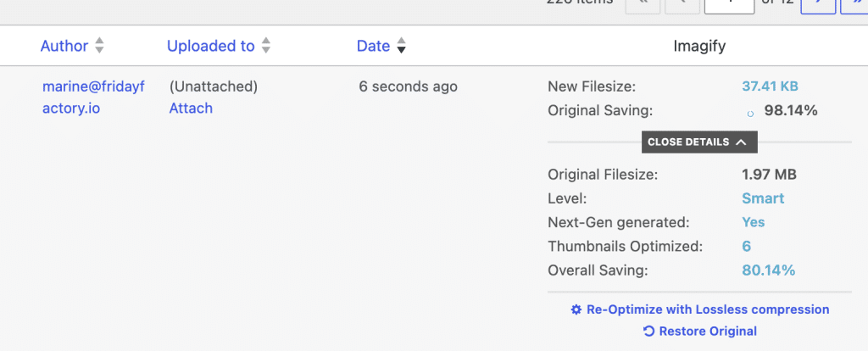868x351 pixels.
Task: Sort the list by Author column
Action: pos(64,46)
